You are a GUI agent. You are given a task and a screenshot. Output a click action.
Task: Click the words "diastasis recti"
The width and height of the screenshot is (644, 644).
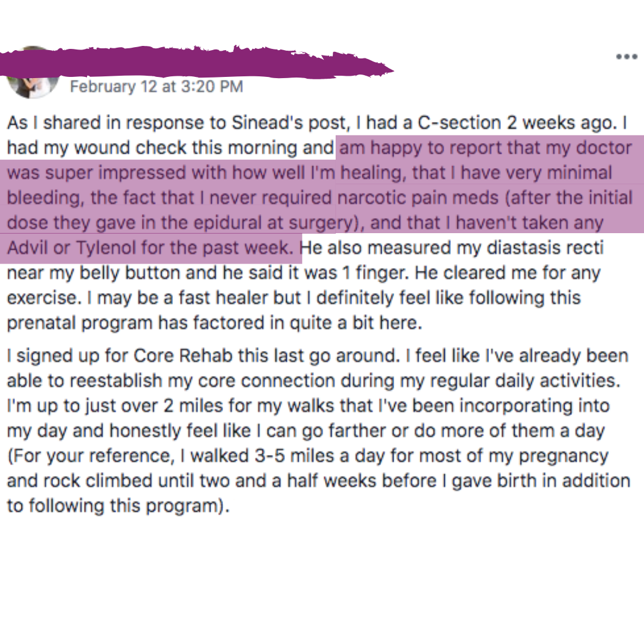click(545, 247)
